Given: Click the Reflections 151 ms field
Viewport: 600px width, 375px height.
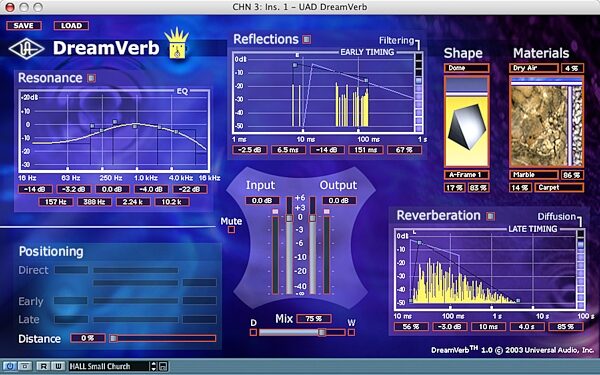Looking at the screenshot, I should coord(365,150).
